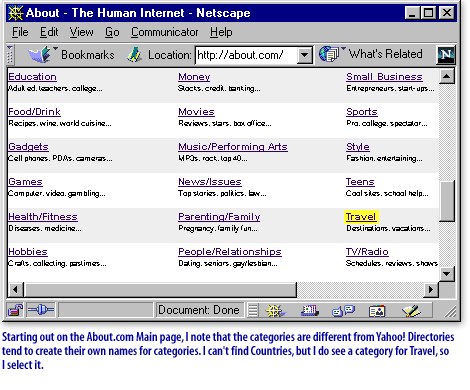Open the Style category link

click(x=358, y=147)
